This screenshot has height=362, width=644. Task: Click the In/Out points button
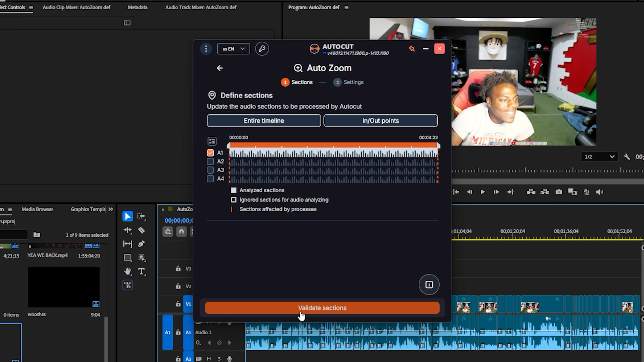coord(381,121)
